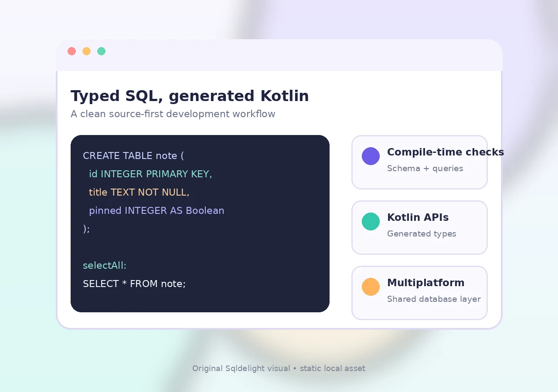Click the 'Typed SQL, generated Kotlin' heading

(190, 96)
